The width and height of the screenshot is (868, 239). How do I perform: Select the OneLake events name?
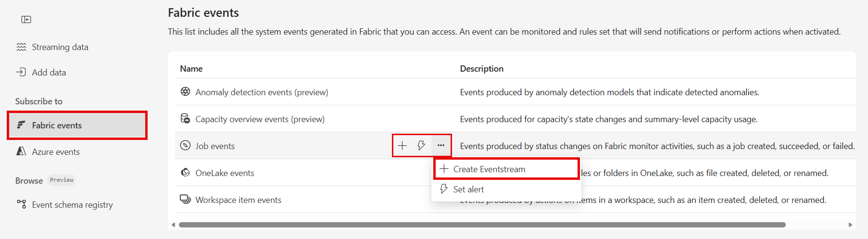click(x=225, y=173)
